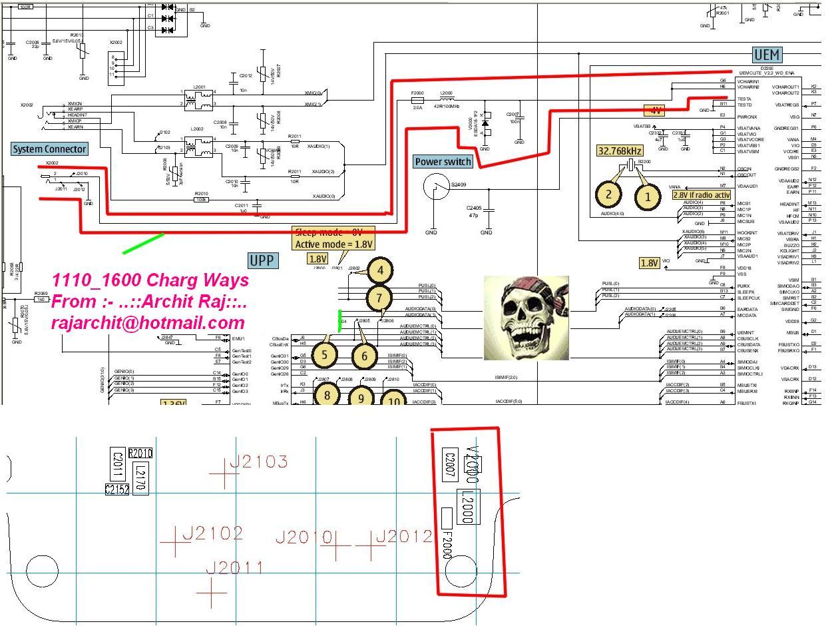The image size is (840, 626).
Task: Click yellow test point circle 4
Action: pyautogui.click(x=379, y=270)
